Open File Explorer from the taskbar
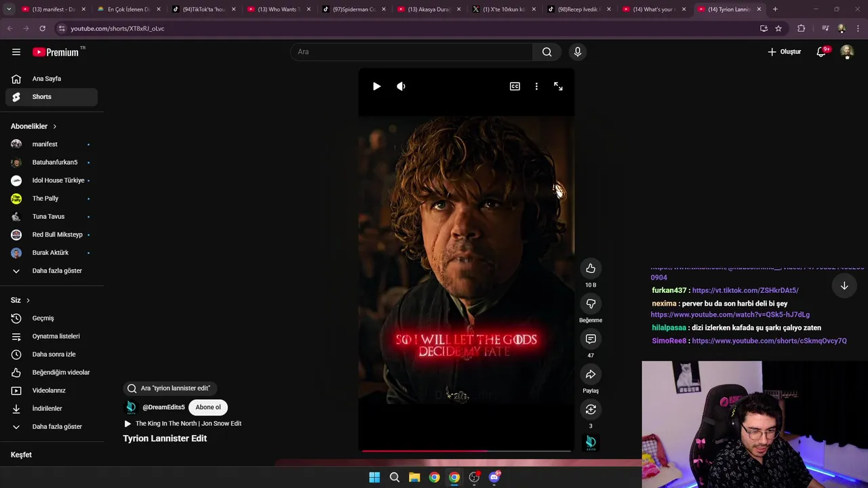868x488 pixels. click(414, 477)
